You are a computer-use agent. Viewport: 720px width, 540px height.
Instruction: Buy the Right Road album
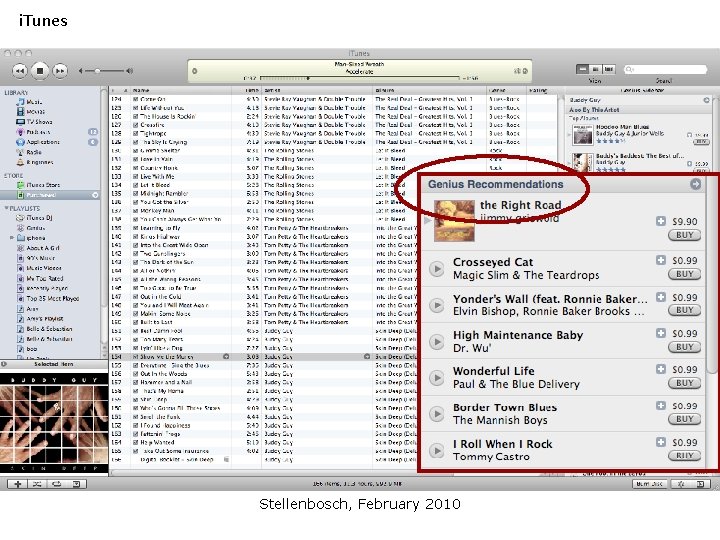684,235
